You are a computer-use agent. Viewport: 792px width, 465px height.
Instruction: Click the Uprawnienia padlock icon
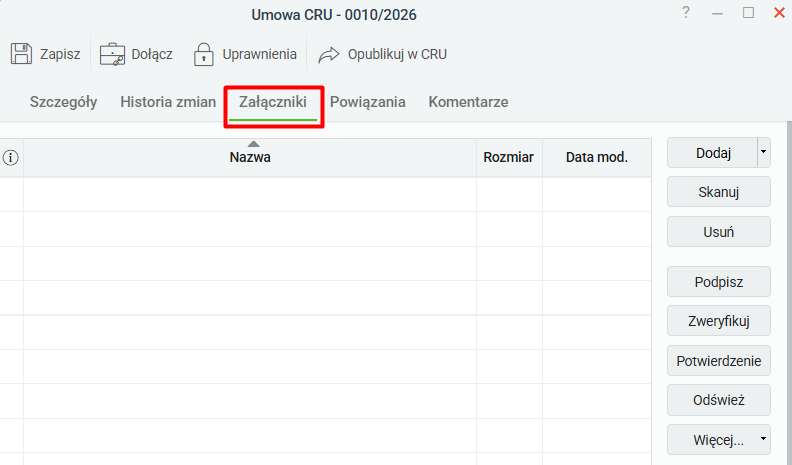[204, 54]
